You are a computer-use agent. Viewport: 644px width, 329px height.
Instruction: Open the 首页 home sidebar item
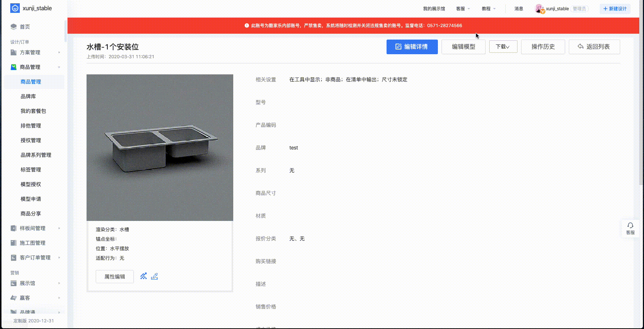[x=25, y=27]
